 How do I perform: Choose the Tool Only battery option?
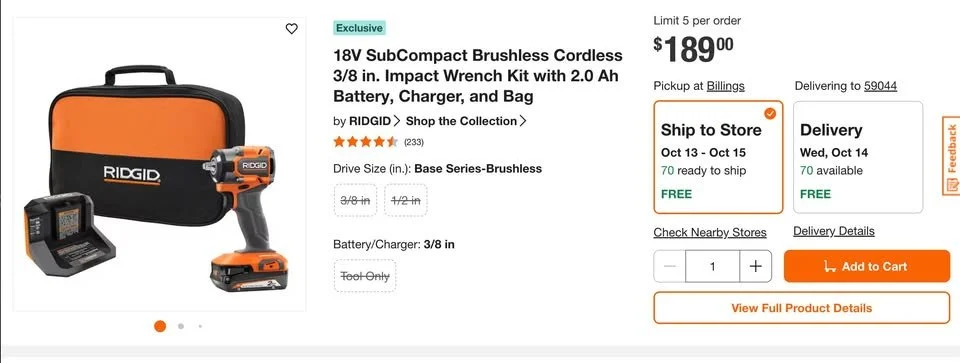click(x=365, y=276)
